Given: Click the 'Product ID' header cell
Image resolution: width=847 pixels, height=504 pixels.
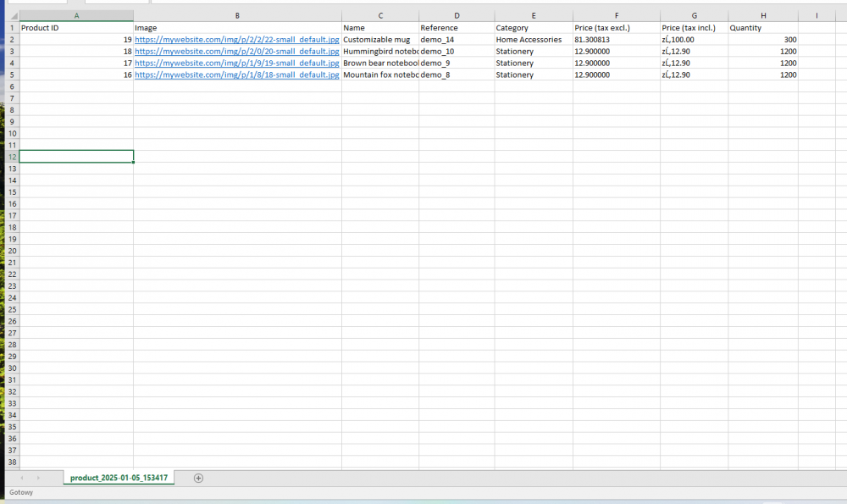Looking at the screenshot, I should 76,28.
